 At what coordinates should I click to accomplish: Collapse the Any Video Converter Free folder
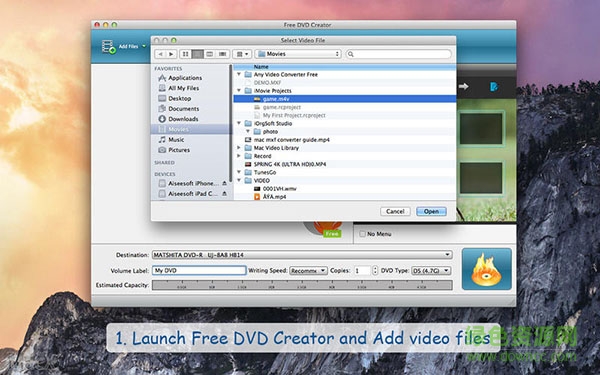[x=239, y=74]
